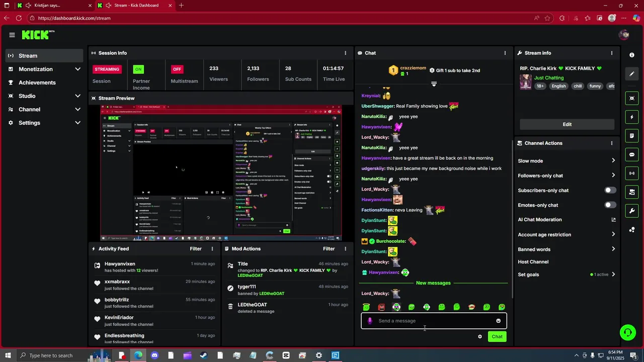644x362 pixels.
Task: Click the green Chat send button
Action: pyautogui.click(x=497, y=337)
